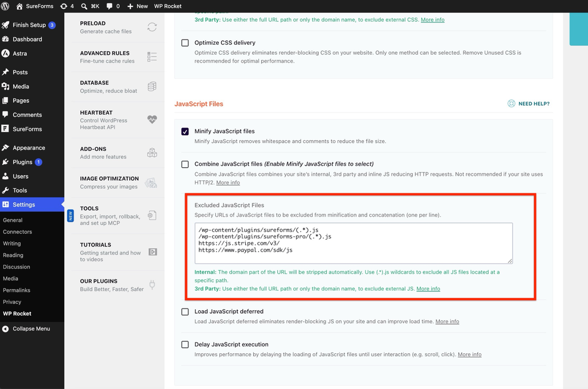Viewport: 588px width, 389px height.
Task: Enable Load JavaScript deferred checkbox
Action: pos(185,312)
